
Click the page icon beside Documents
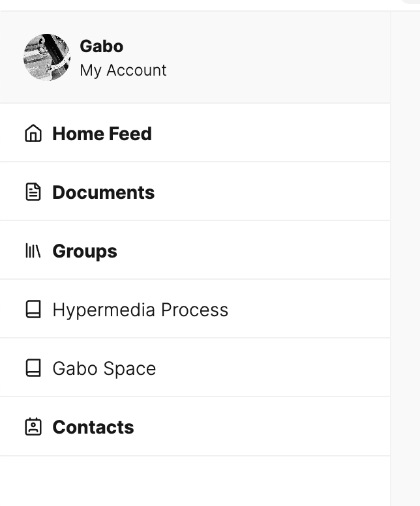[x=33, y=192]
